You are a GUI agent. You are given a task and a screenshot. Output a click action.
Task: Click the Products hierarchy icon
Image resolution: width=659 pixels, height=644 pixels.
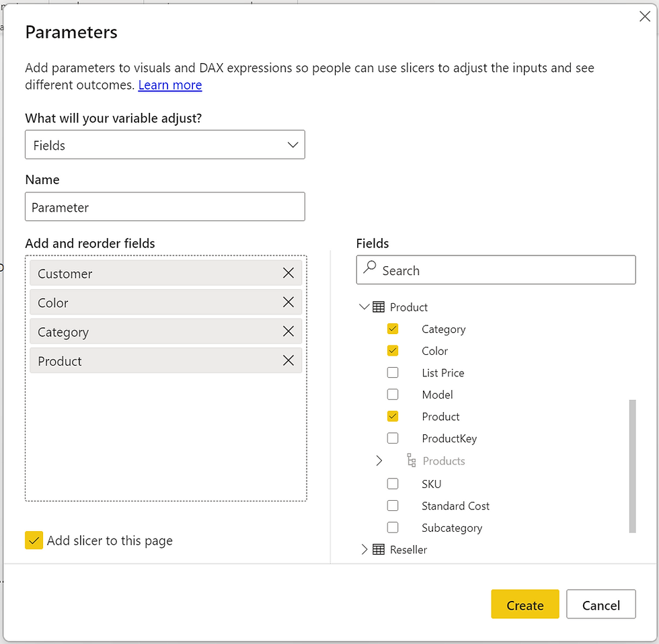(x=410, y=460)
